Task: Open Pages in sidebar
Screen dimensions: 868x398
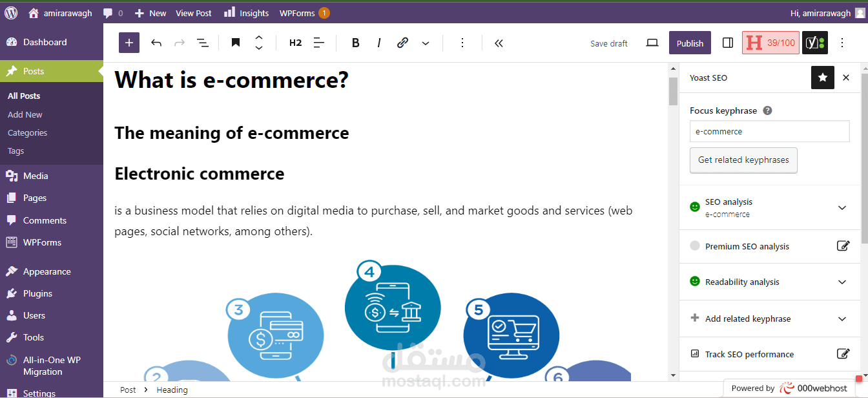Action: (x=52, y=198)
